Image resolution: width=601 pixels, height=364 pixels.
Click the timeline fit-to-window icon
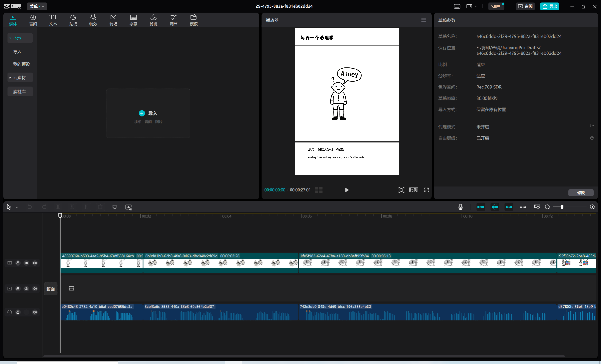537,207
